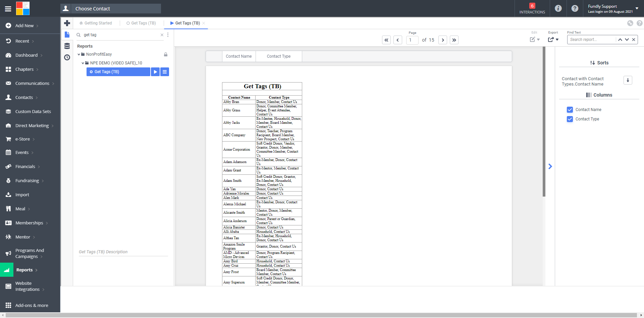Collapse NPE DEMO (VIDEO SAFE)_10 folder
This screenshot has width=644, height=318.
pos(83,63)
